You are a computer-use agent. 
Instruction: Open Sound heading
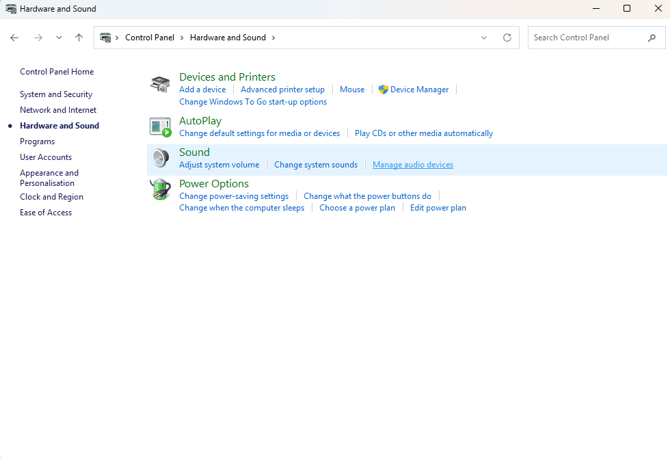click(194, 152)
